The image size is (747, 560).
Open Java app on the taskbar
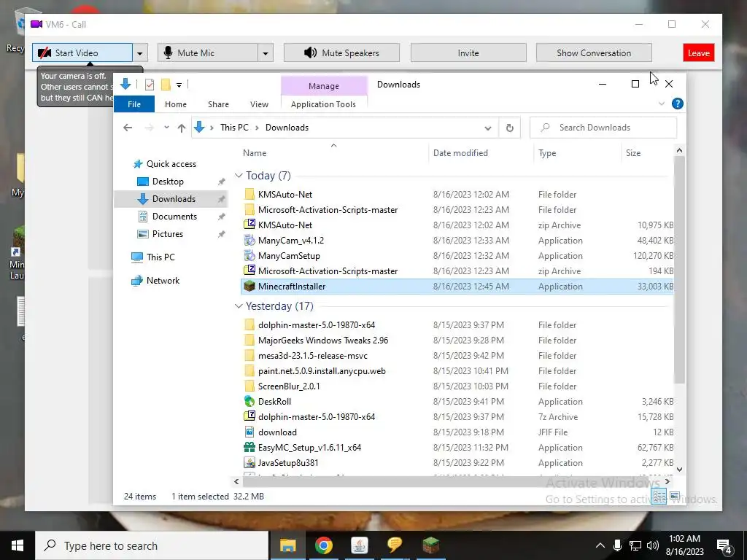359,545
